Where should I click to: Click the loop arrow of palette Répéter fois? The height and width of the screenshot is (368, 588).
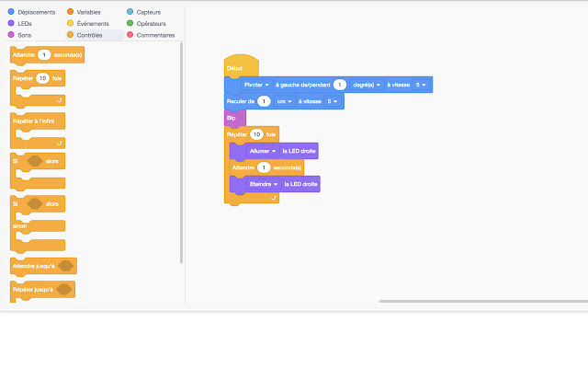pyautogui.click(x=59, y=100)
